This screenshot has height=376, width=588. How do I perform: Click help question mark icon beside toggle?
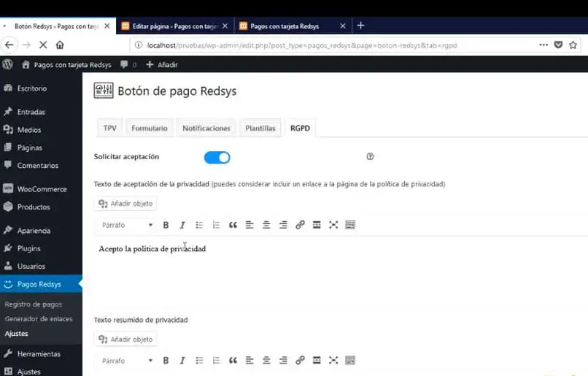(370, 156)
